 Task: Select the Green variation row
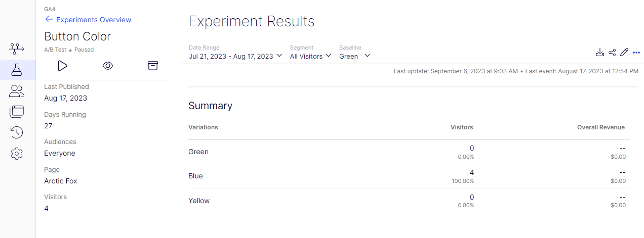click(x=198, y=152)
